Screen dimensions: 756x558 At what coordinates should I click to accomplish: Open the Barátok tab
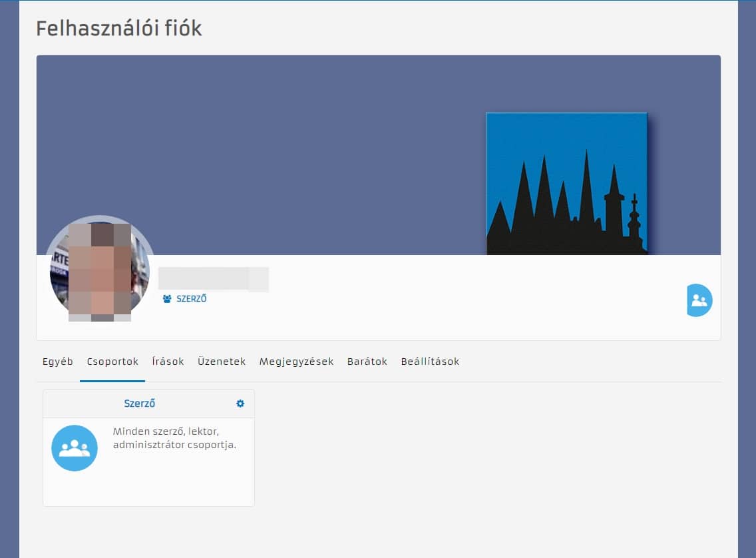tap(367, 362)
